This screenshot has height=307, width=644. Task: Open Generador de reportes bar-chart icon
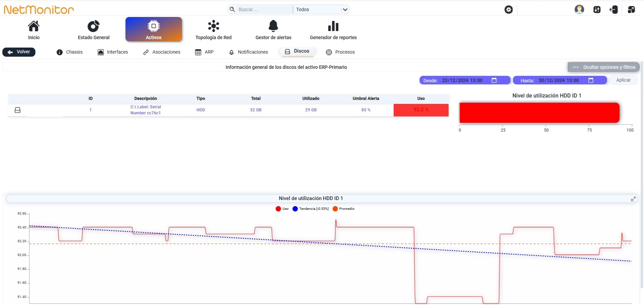(333, 26)
